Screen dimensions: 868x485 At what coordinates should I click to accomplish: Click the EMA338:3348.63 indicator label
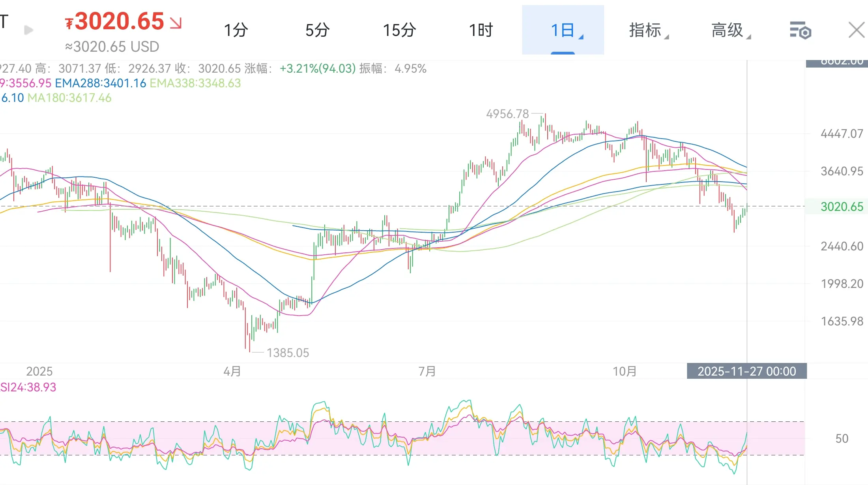[195, 83]
